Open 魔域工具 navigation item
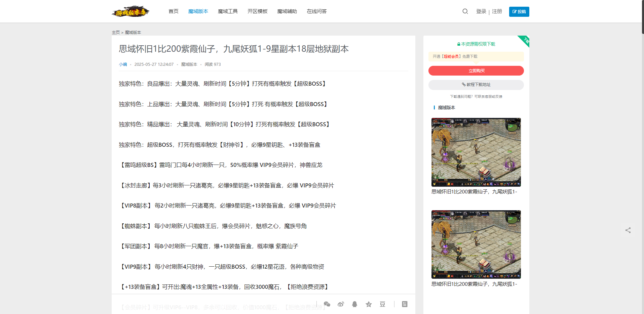 (x=228, y=11)
